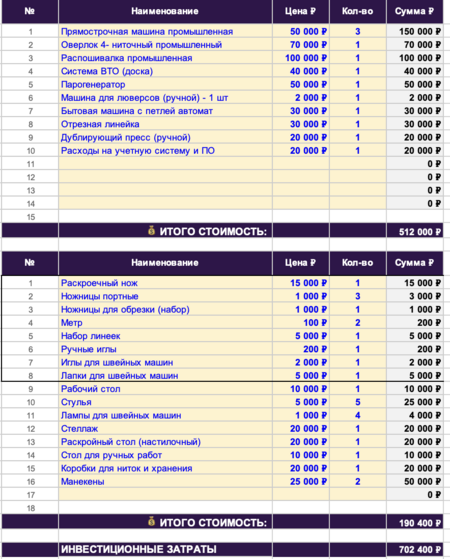Select the 50 000 ₽ sum in Манекены row

tap(415, 481)
